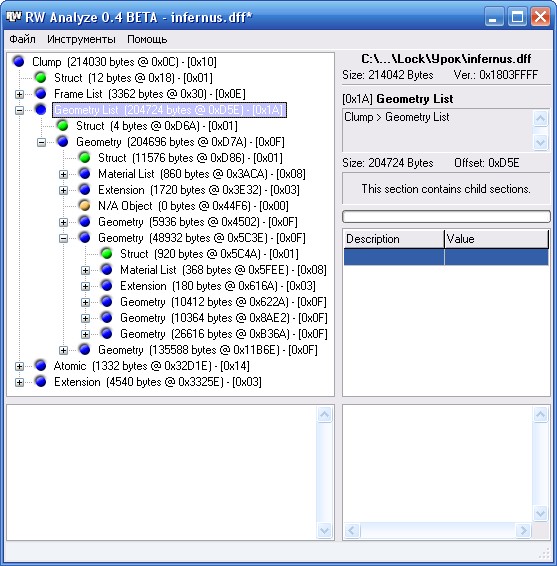Viewport: 557px width, 566px height.
Task: Collapse the Geometry 48932 bytes node
Action: 64,238
